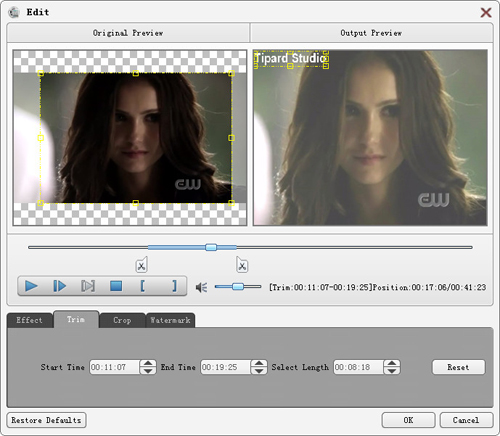
Task: Click the top-left crop handle in Original Preview
Action: coord(41,73)
